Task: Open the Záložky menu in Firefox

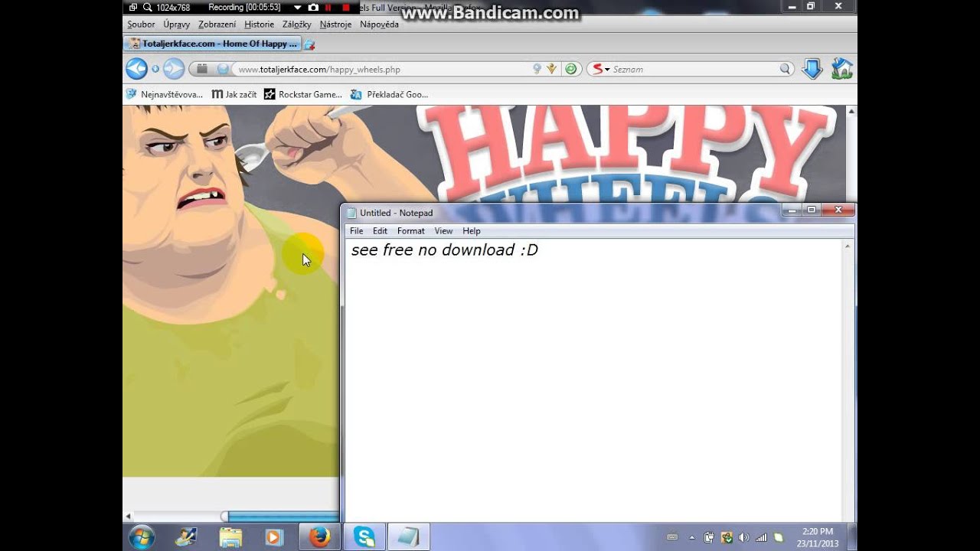Action: pyautogui.click(x=297, y=24)
